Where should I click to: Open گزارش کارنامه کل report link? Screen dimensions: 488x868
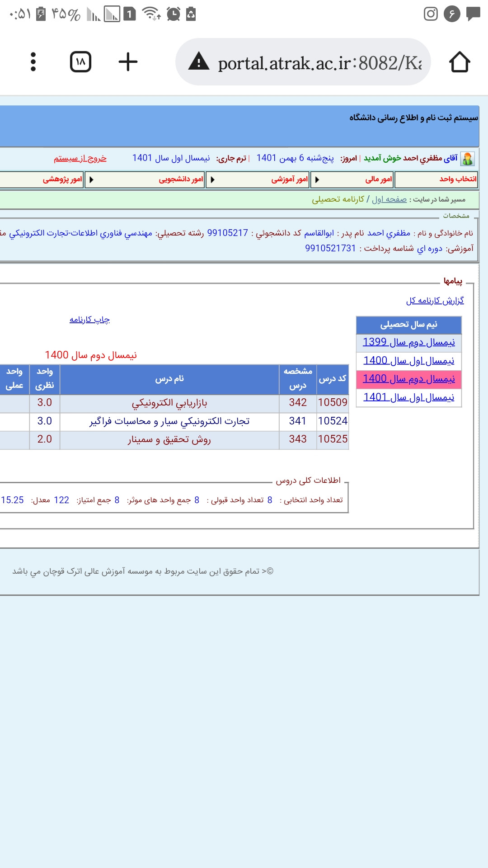pos(435,301)
